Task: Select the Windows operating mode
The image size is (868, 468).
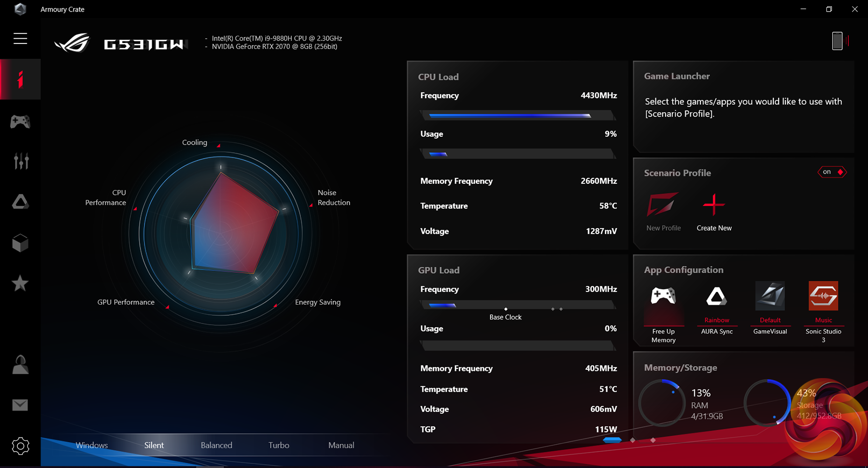Action: point(92,445)
